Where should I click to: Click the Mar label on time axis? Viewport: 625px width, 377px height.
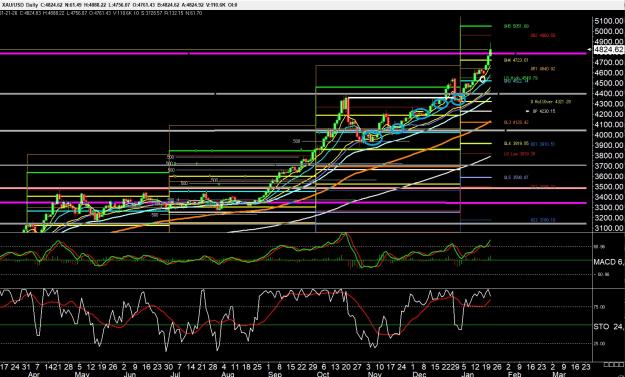coord(559,374)
